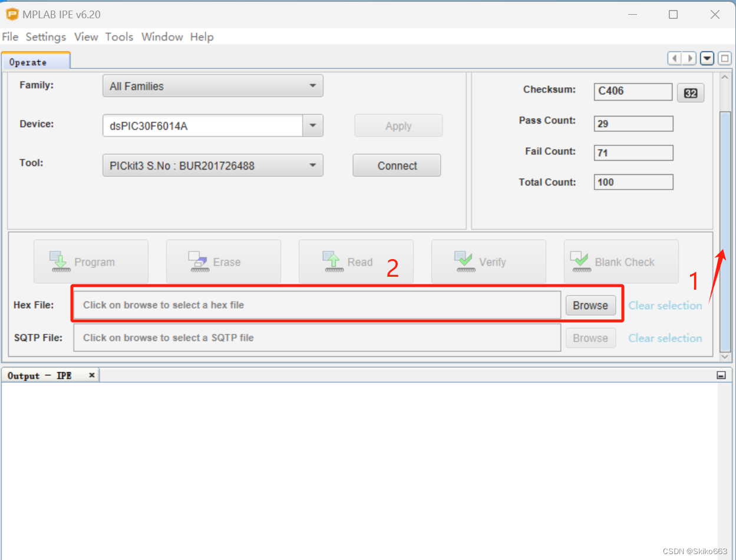Maximize the Operate panel window
Viewport: 736px width, 560px height.
click(x=725, y=58)
